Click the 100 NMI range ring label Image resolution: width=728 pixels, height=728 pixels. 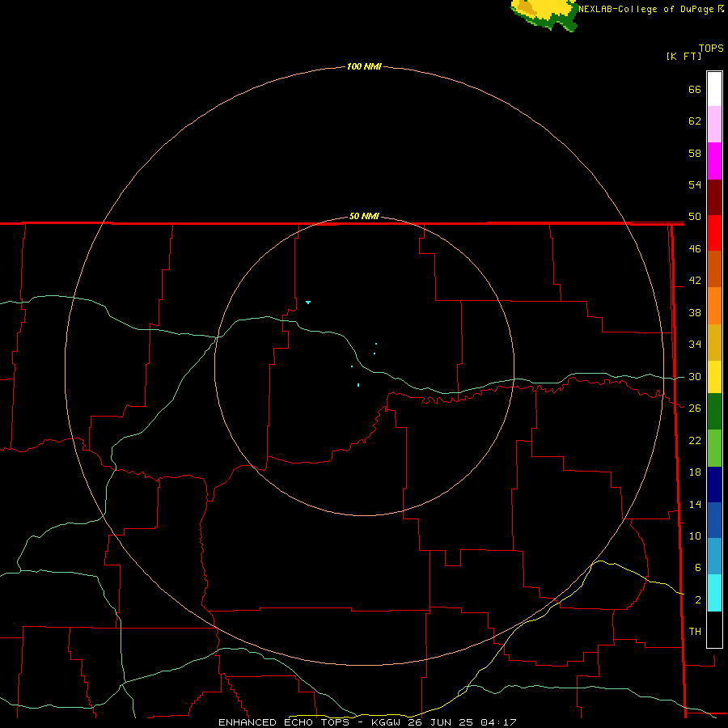click(x=364, y=66)
